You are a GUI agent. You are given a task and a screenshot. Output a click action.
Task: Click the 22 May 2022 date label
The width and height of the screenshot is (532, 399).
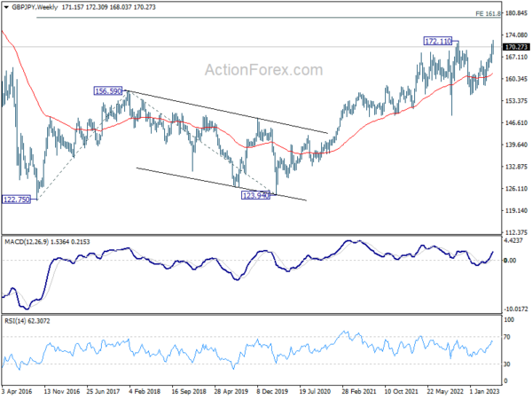point(444,391)
